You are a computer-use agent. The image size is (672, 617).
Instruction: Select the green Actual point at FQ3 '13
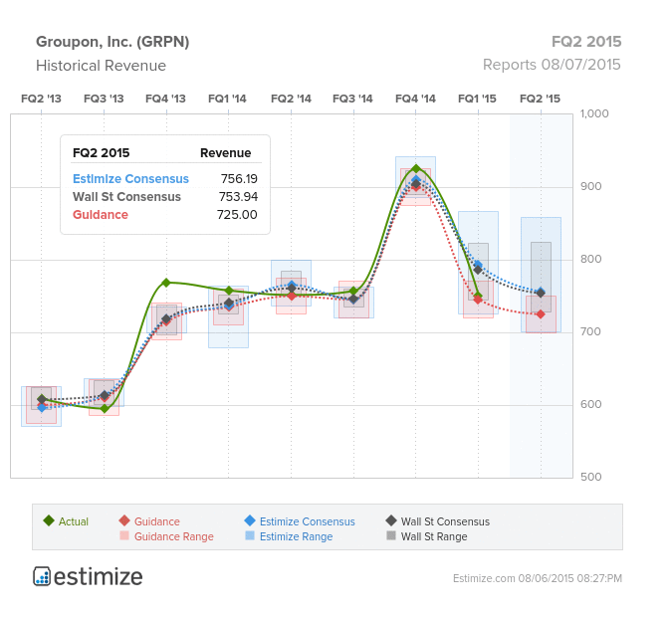[105, 409]
